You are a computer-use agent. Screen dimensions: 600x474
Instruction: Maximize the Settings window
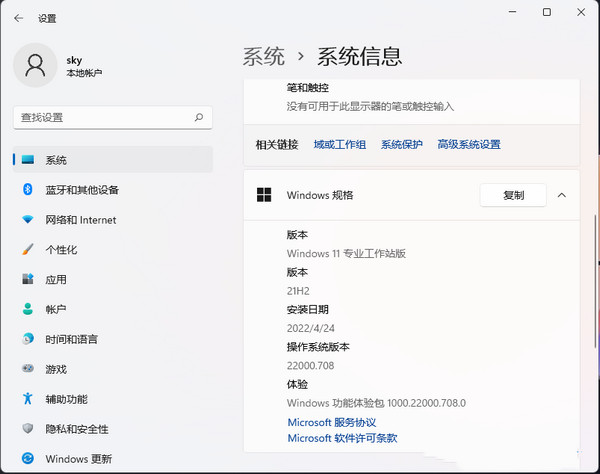(x=547, y=12)
